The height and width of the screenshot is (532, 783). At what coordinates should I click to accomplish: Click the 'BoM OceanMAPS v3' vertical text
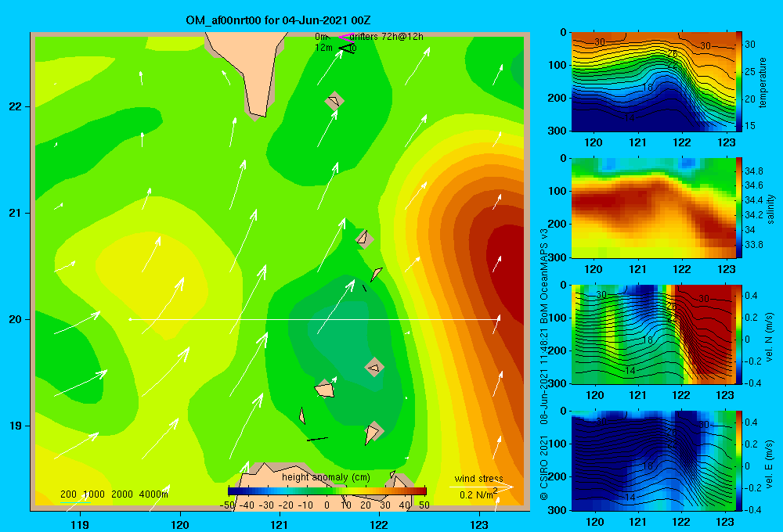click(x=544, y=276)
